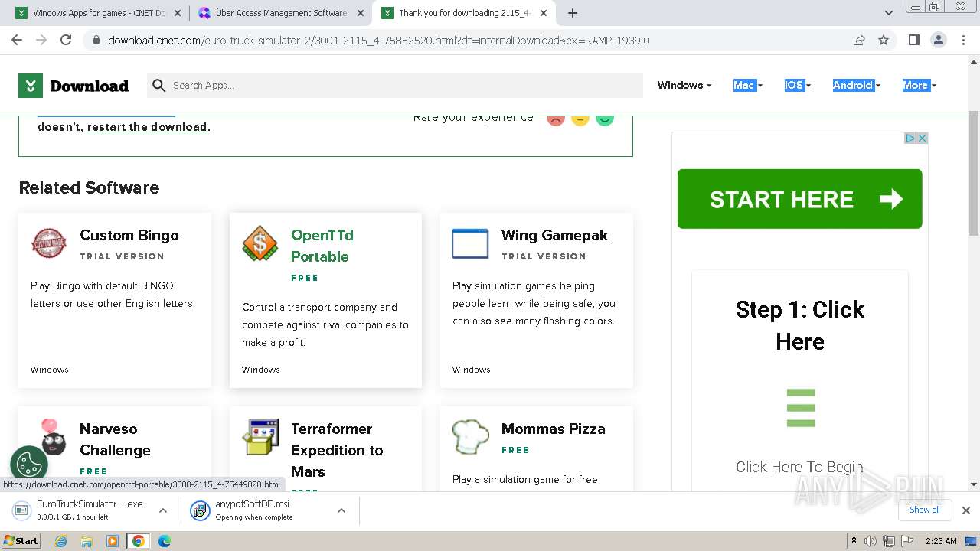Screen dimensions: 980x551
Task: Toggle the Chrome side panel icon
Action: click(x=913, y=40)
